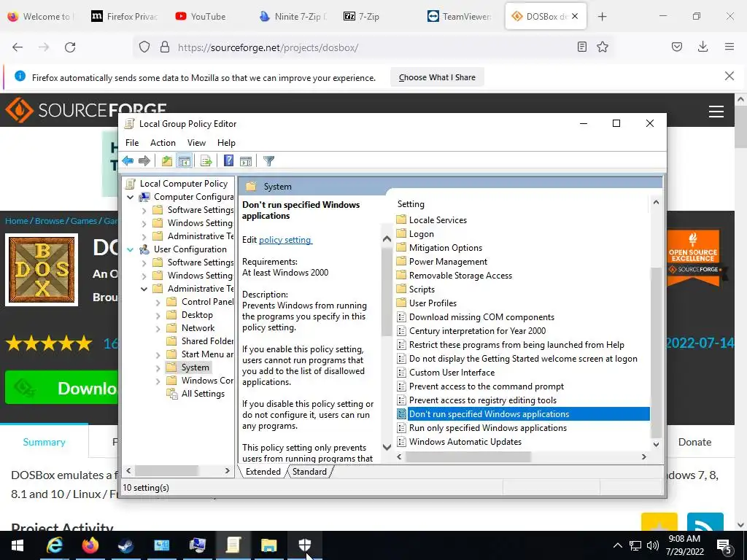Image resolution: width=747 pixels, height=560 pixels.
Task: Open Firefox application hamburger menu
Action: click(729, 47)
